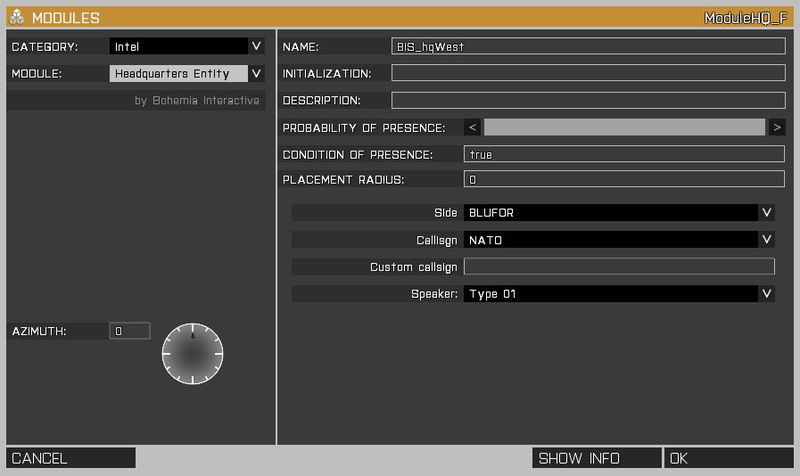Screen dimensions: 800x476
Task: Click the Azimuth value field
Action: click(x=130, y=331)
